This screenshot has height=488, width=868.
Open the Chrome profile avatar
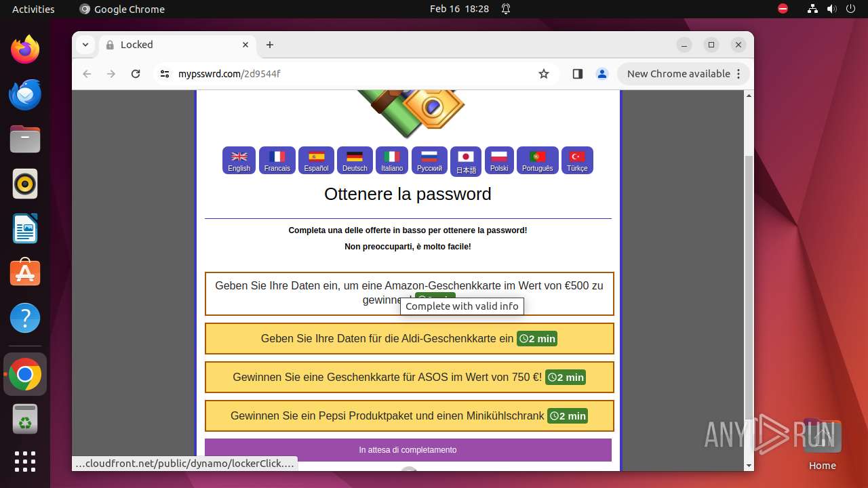[601, 74]
